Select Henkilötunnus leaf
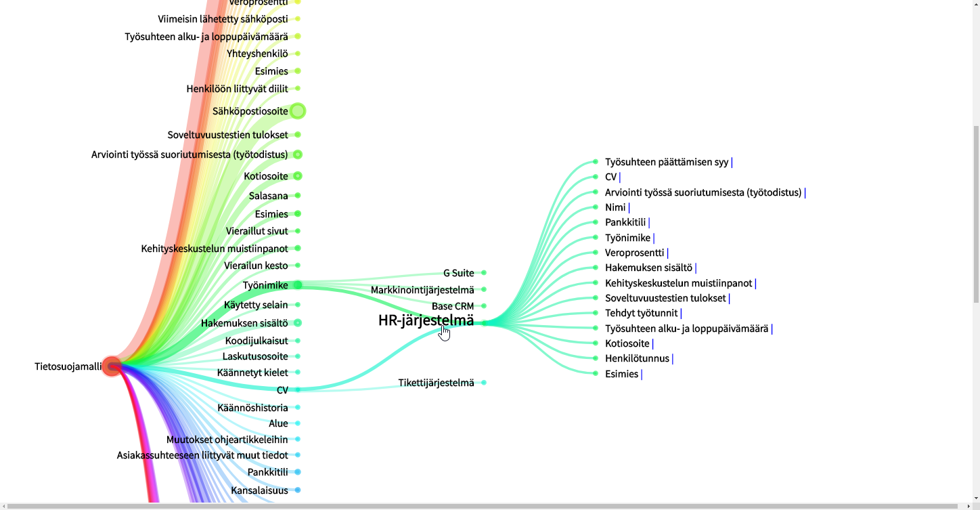 coord(637,358)
